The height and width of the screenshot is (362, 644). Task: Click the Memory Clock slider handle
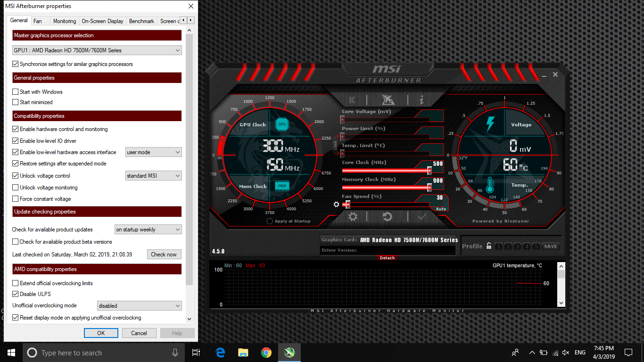coord(429,188)
